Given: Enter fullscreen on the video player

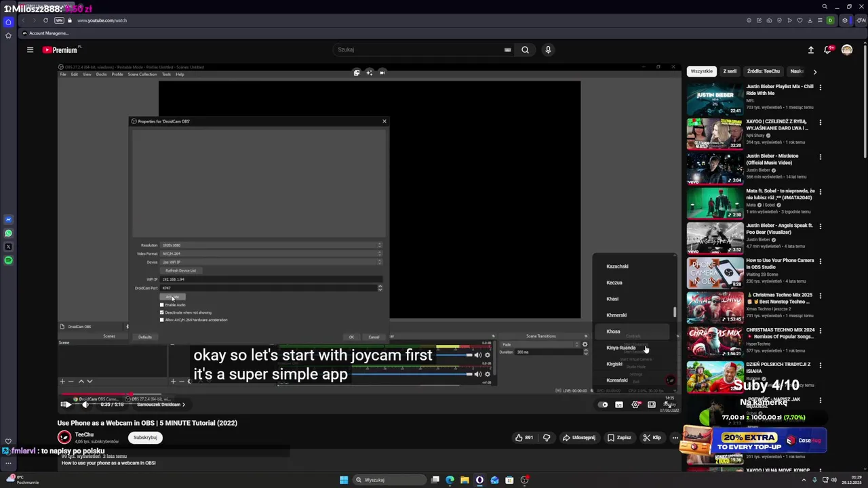Looking at the screenshot, I should [667, 405].
